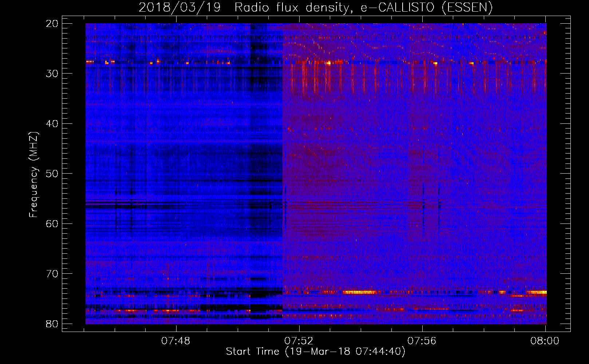Click the 07:52 time tick label
The image size is (589, 364).
coord(299,341)
